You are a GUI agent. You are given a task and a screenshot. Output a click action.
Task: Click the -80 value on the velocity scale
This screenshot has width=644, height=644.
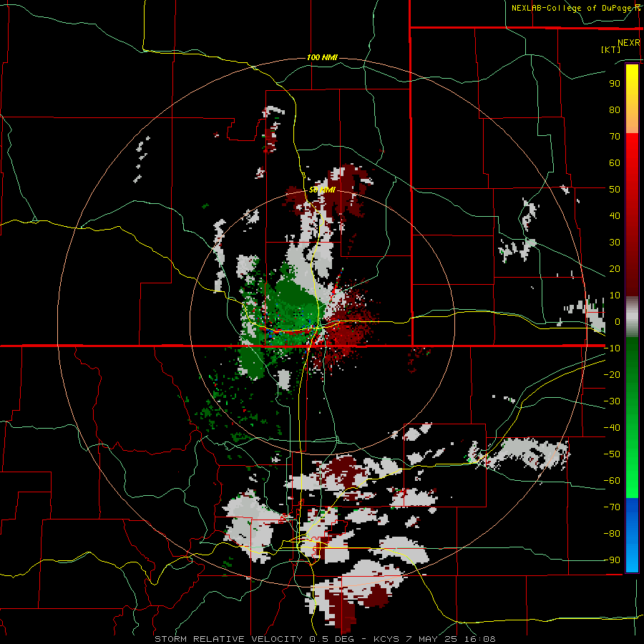612,534
